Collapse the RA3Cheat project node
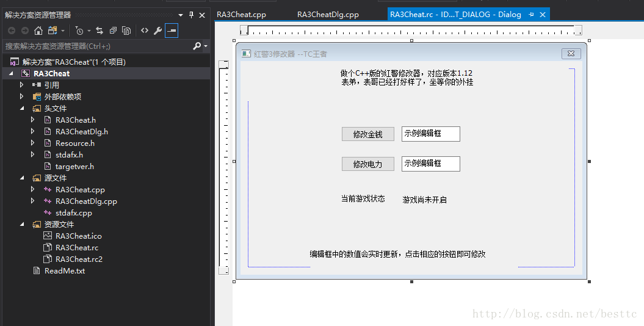644x326 pixels. 11,73
